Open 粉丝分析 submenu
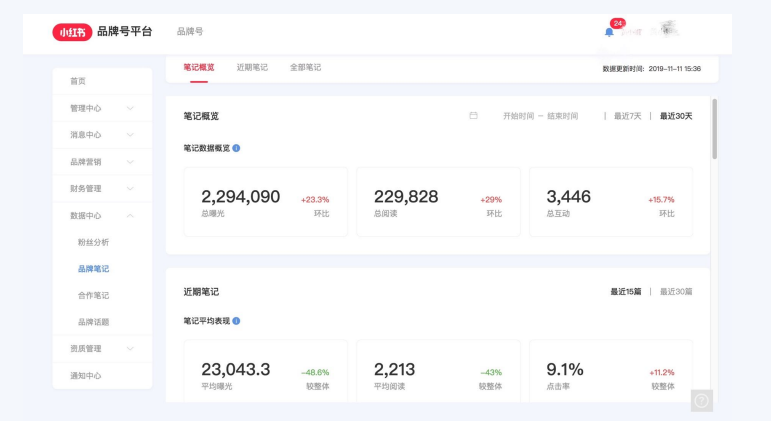Viewport: 771px width, 421px height. click(93, 242)
